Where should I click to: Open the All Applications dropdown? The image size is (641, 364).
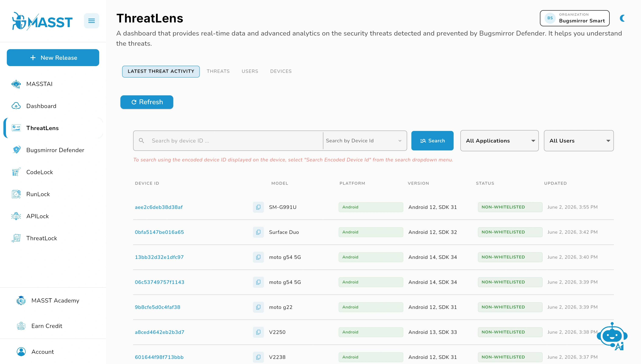coord(499,141)
